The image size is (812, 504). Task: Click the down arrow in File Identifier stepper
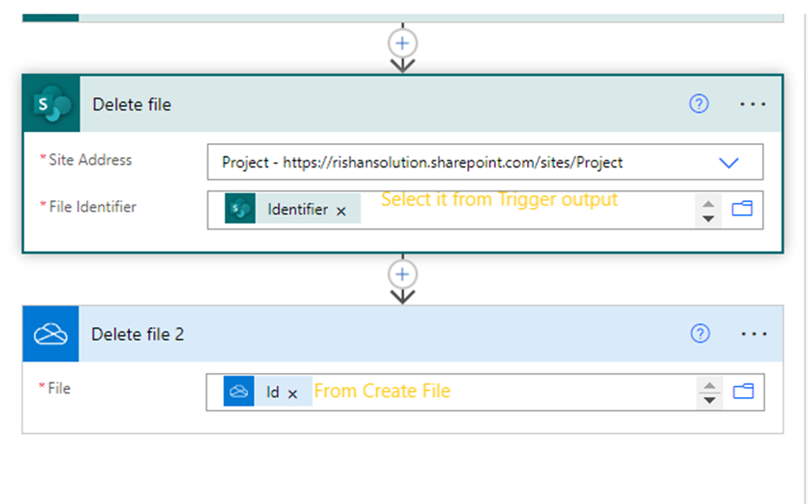pyautogui.click(x=708, y=218)
